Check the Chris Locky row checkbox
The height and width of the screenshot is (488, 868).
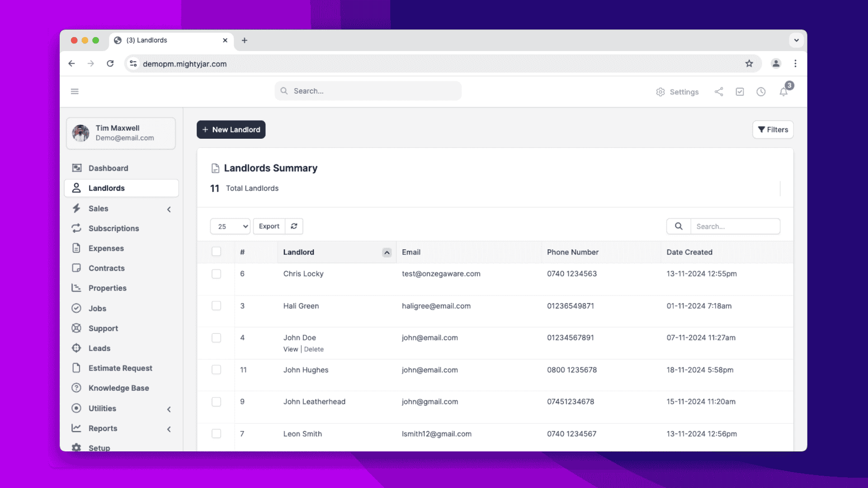click(216, 274)
